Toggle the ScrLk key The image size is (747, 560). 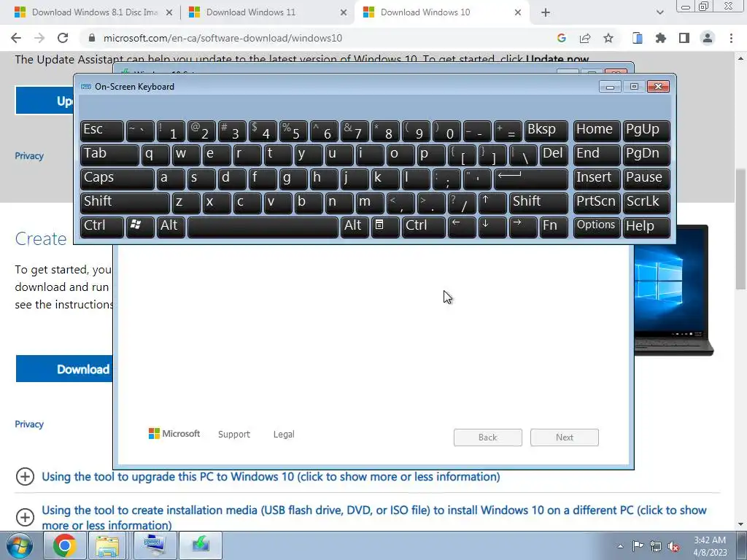(x=646, y=203)
